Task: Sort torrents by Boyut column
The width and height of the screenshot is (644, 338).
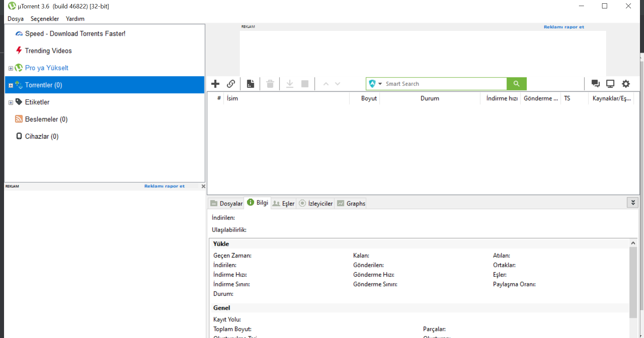Action: pyautogui.click(x=365, y=98)
